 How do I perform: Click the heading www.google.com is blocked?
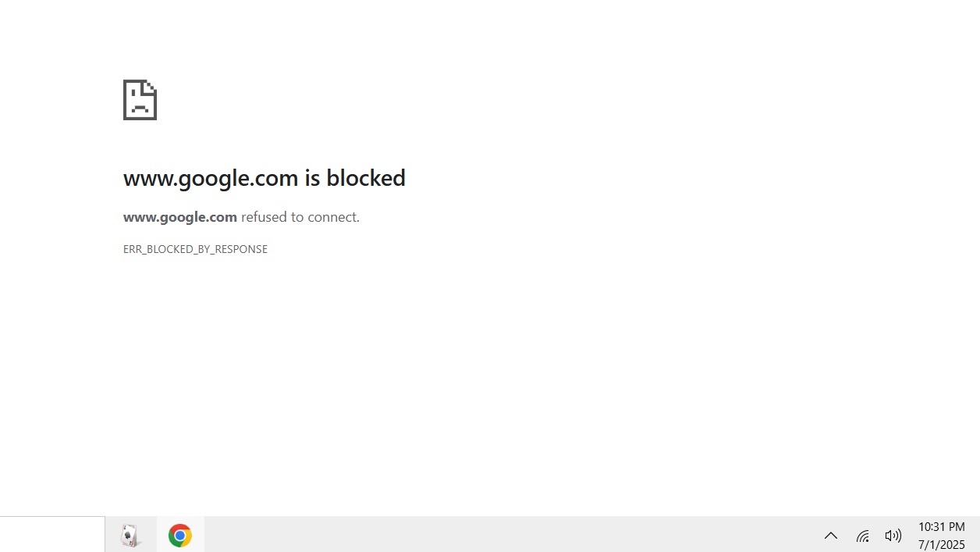coord(264,178)
